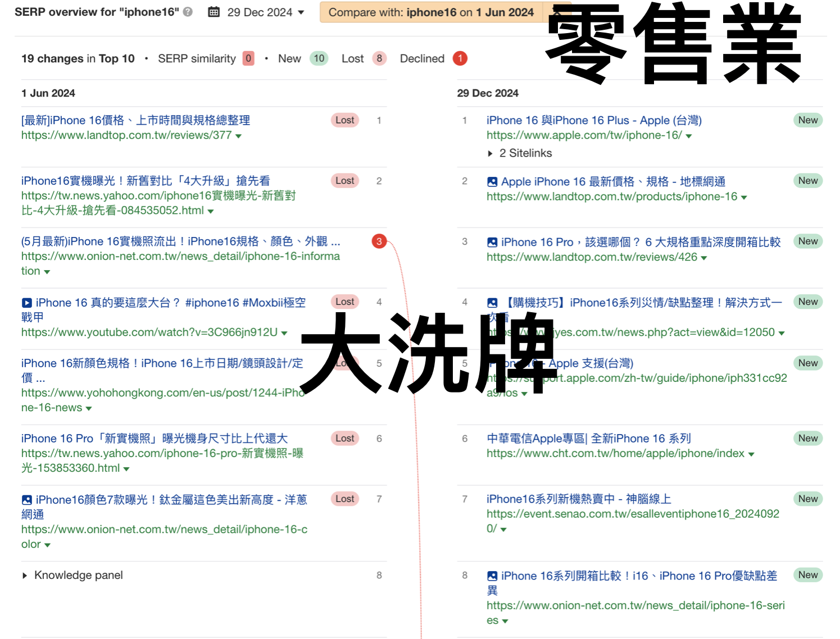
Task: Expand the landtop products/iphone-16 URL dropdown
Action: 744,197
